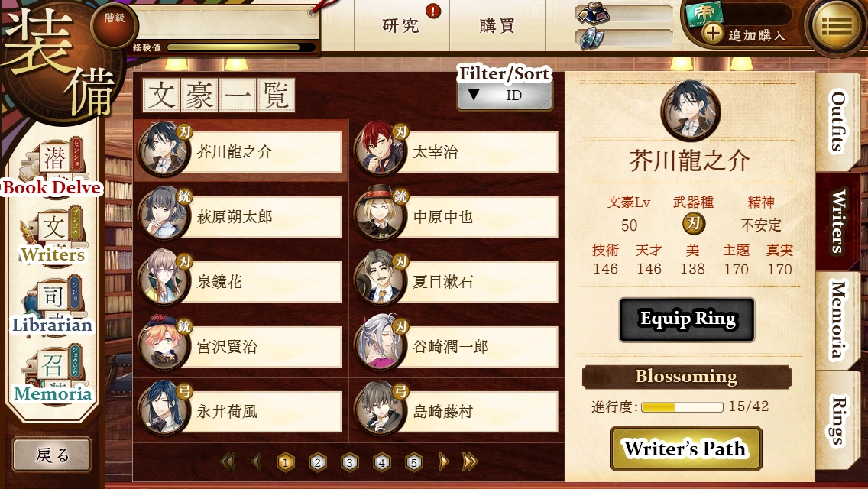Select page 5 of writer list
The width and height of the screenshot is (868, 489).
[x=413, y=461]
